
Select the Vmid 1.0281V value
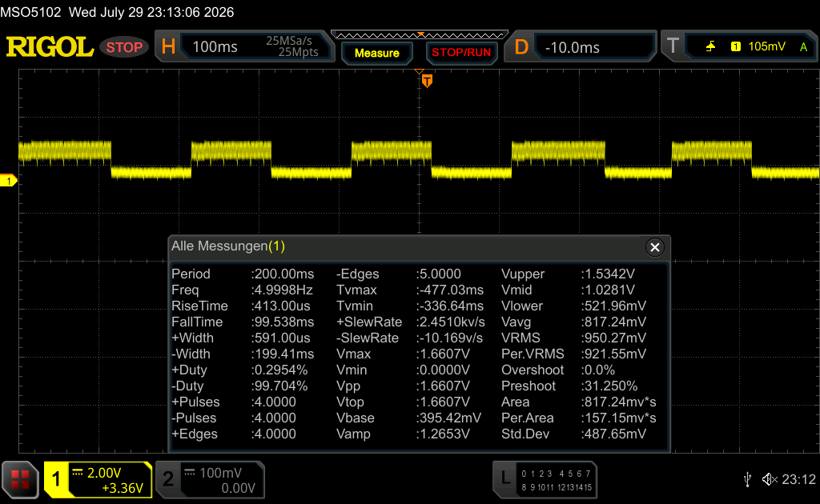click(x=608, y=290)
